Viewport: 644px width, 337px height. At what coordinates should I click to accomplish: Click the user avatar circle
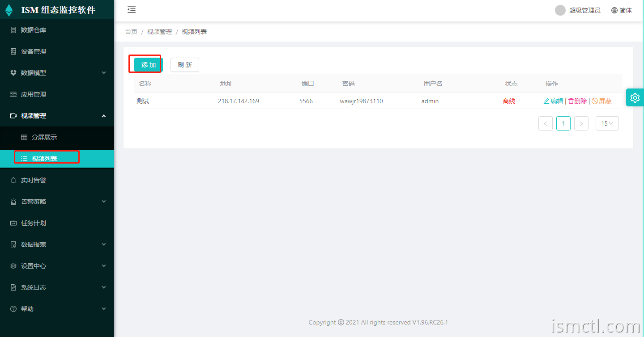coord(560,10)
